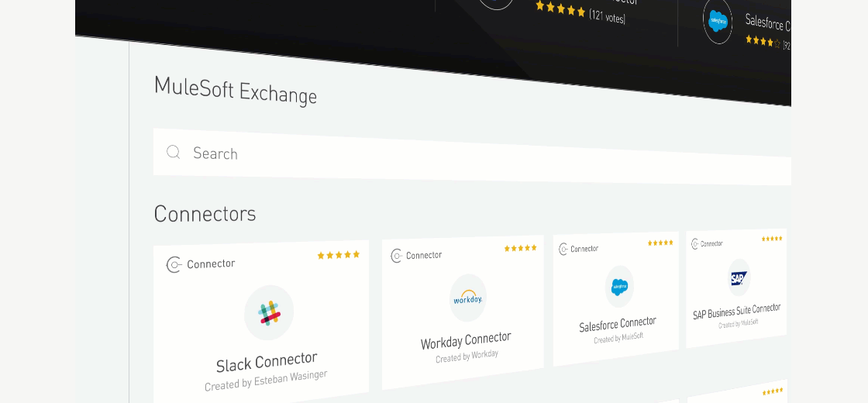The width and height of the screenshot is (868, 403).
Task: Click the connector type icon on the Slack card
Action: click(174, 264)
